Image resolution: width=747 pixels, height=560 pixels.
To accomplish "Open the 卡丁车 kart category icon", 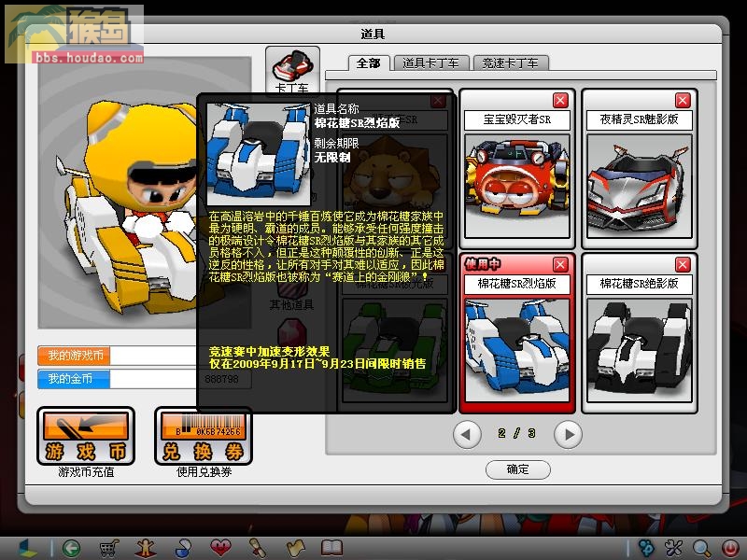I will tap(292, 71).
